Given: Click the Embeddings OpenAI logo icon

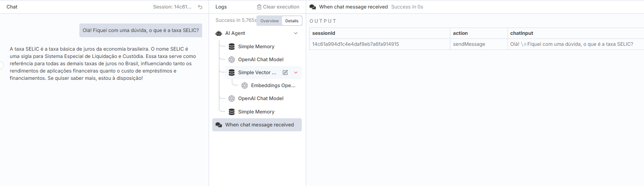Looking at the screenshot, I should pyautogui.click(x=245, y=86).
